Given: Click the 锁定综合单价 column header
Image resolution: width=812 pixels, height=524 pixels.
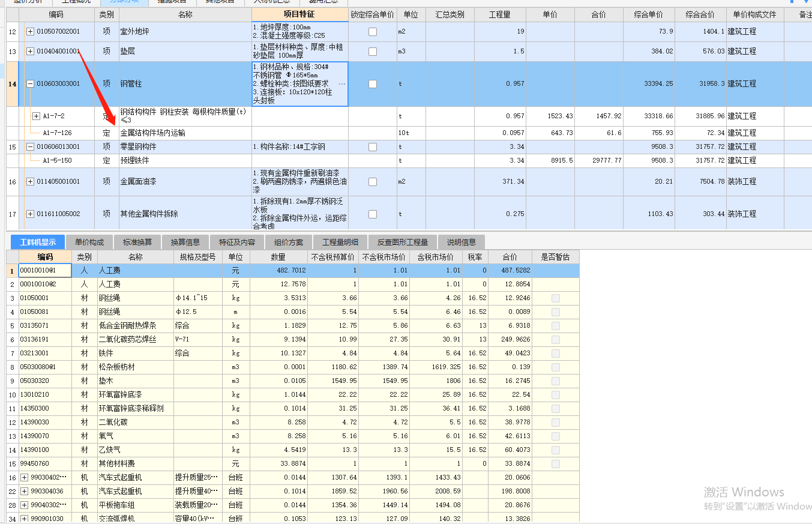Looking at the screenshot, I should pyautogui.click(x=373, y=14).
